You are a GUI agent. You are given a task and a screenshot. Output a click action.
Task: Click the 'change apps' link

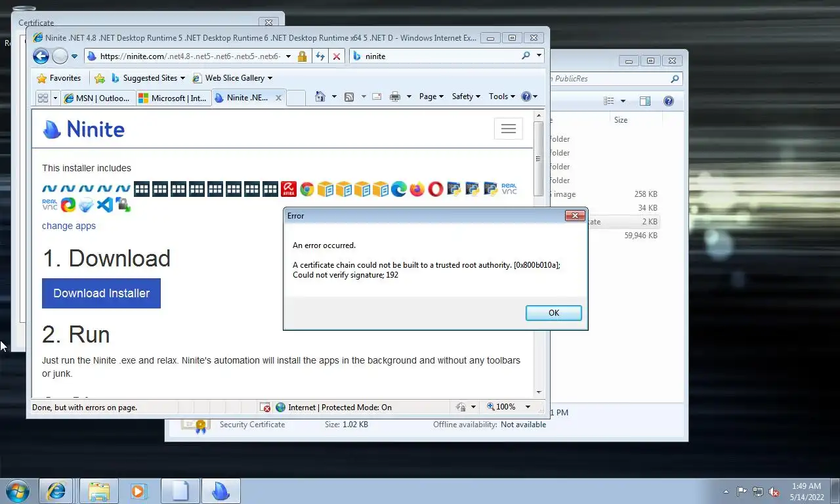(x=69, y=226)
